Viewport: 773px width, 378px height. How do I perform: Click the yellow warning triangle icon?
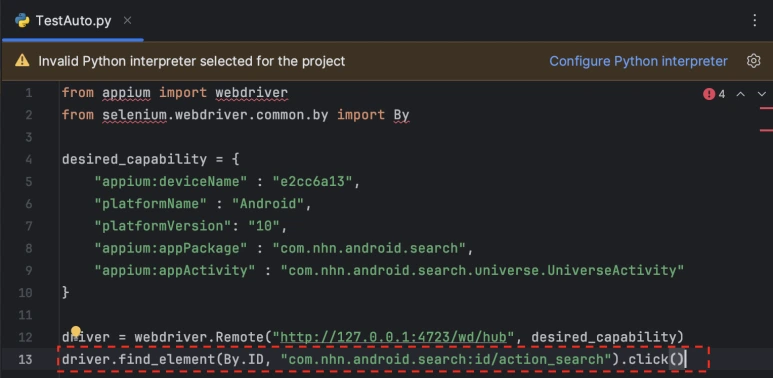[22, 61]
